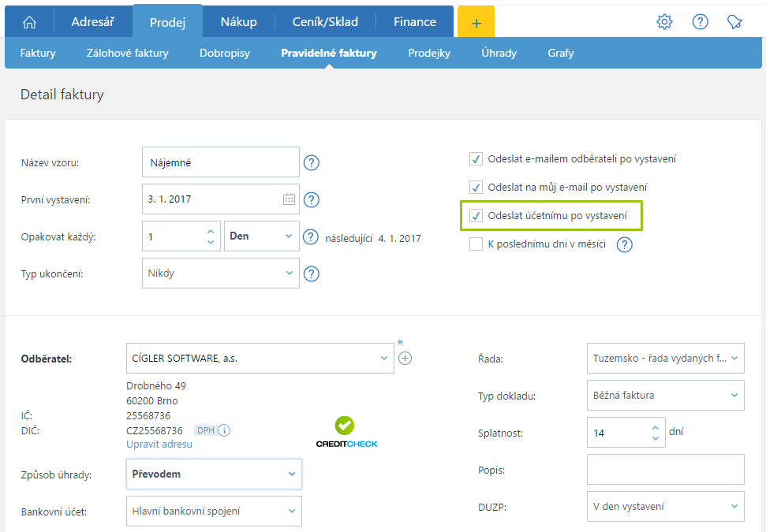
Task: Uncheck Odeslat účetnímu po vystavení
Action: click(x=476, y=216)
